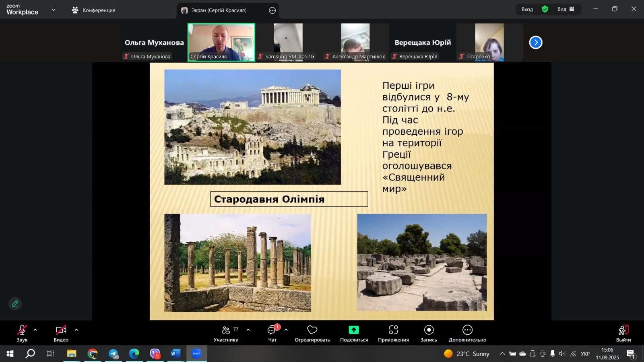This screenshot has height=362, width=644.
Task: Expand Zoom Workplace dropdown chevron
Action: point(54,10)
